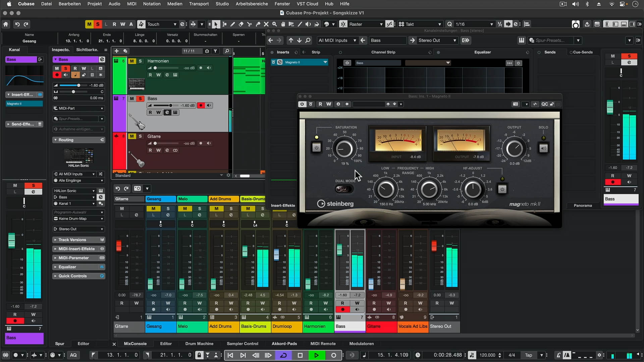Screen dimensions: 644x362
Task: Flip the Dual Mode switch
Action: 344,189
